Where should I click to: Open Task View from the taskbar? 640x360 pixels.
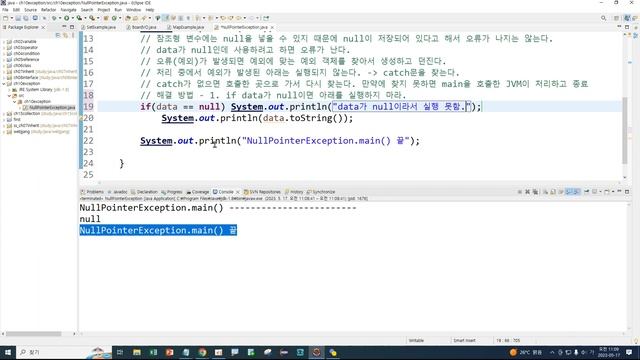pyautogui.click(x=120, y=352)
